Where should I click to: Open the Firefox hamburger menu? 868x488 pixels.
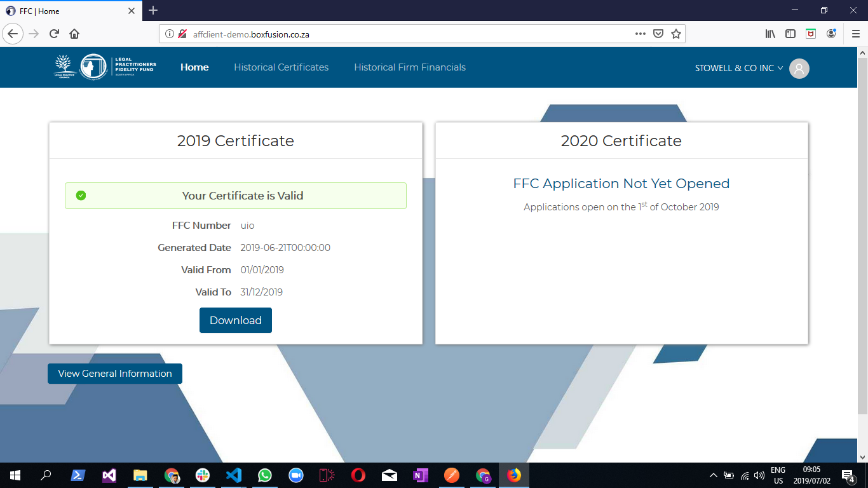[x=855, y=34]
